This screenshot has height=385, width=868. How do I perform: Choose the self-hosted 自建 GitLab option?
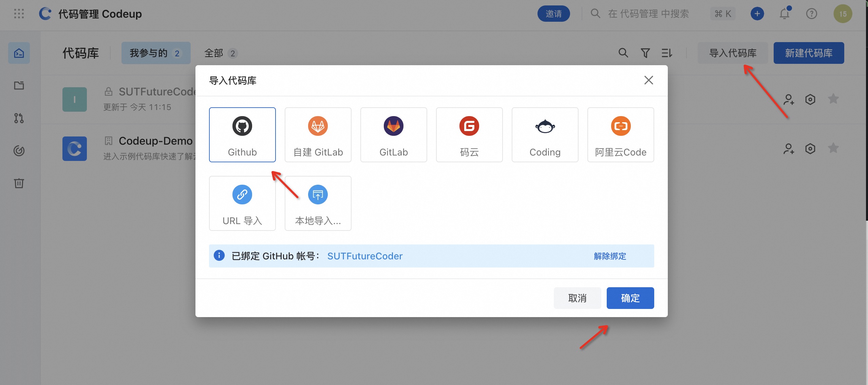[x=318, y=135]
